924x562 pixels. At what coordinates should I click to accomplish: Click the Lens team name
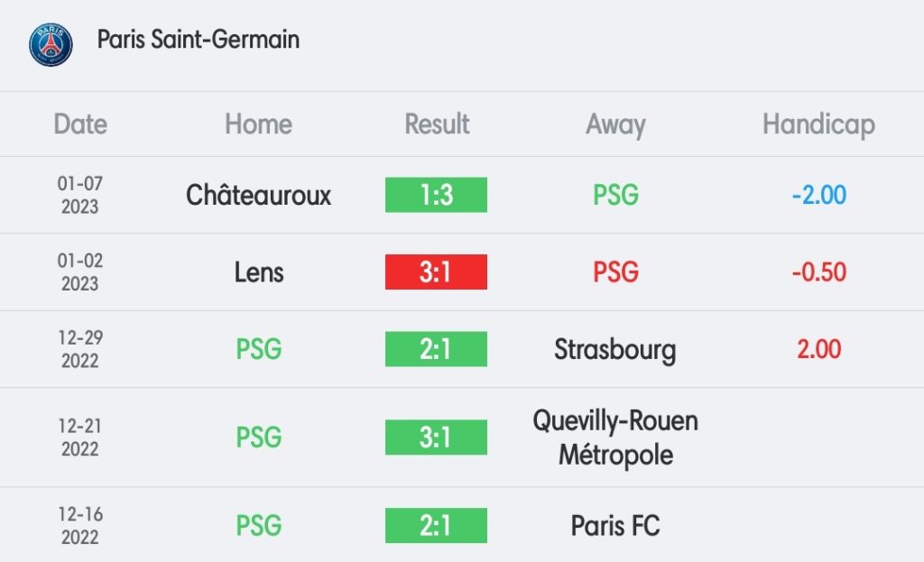tap(259, 272)
